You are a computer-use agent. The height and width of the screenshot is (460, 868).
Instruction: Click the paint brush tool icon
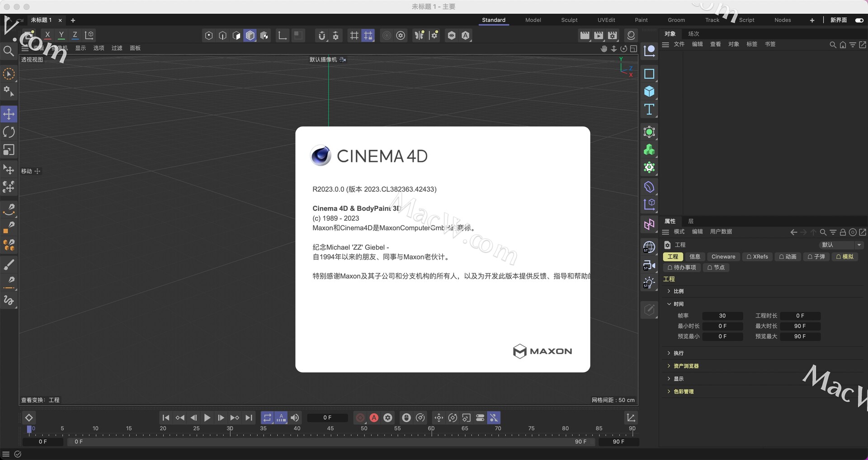click(x=9, y=264)
